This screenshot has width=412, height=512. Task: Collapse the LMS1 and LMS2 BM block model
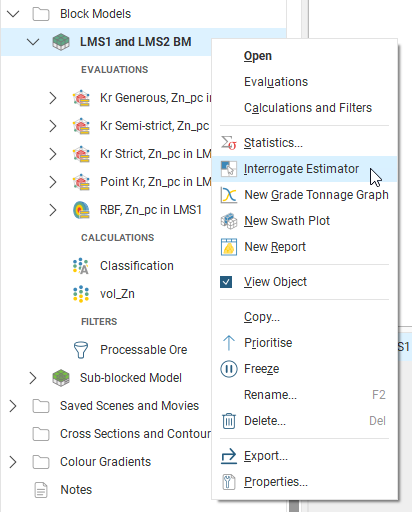[33, 42]
